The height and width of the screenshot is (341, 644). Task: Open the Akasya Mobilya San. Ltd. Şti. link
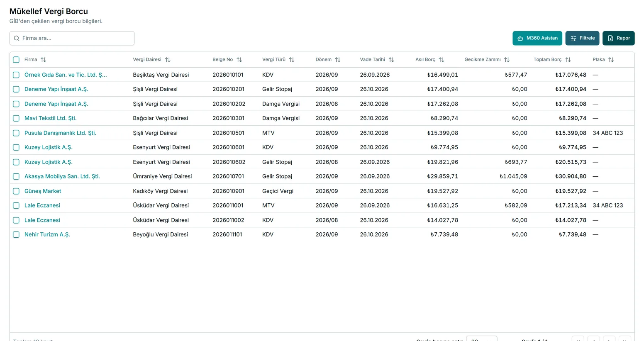tap(62, 176)
